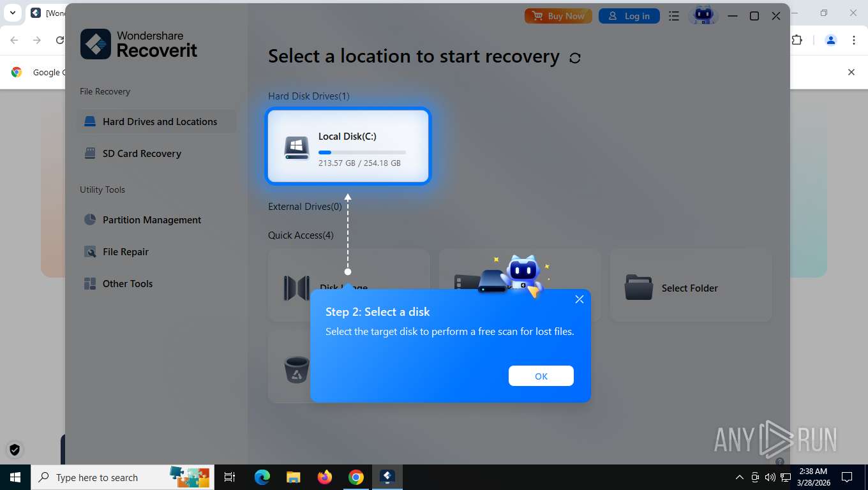Open Other Tools section
The width and height of the screenshot is (868, 490).
(156, 283)
